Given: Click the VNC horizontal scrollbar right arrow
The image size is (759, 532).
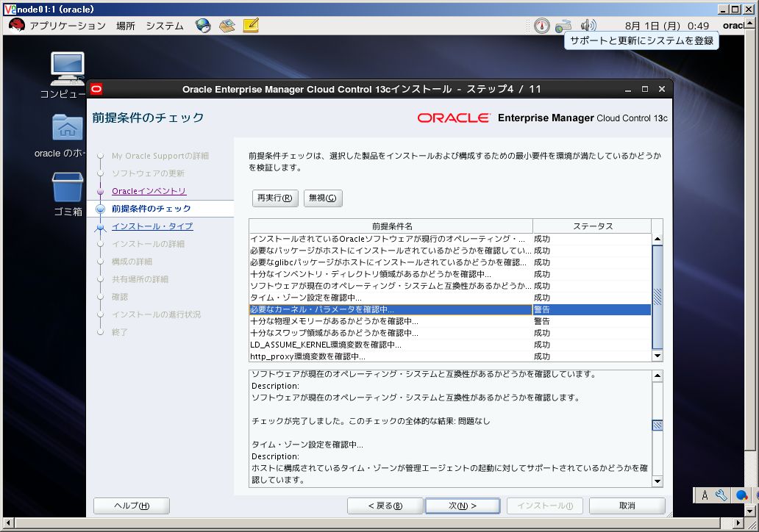Looking at the screenshot, I should pyautogui.click(x=737, y=522).
